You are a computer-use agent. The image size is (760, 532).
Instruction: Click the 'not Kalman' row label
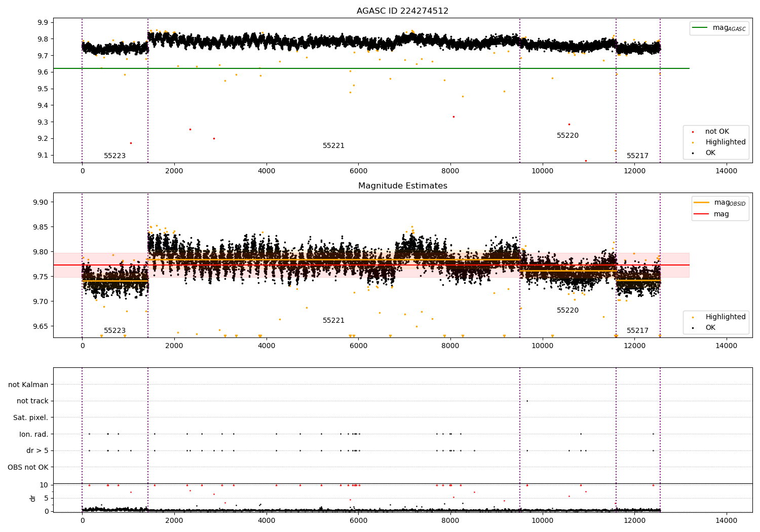pyautogui.click(x=28, y=385)
